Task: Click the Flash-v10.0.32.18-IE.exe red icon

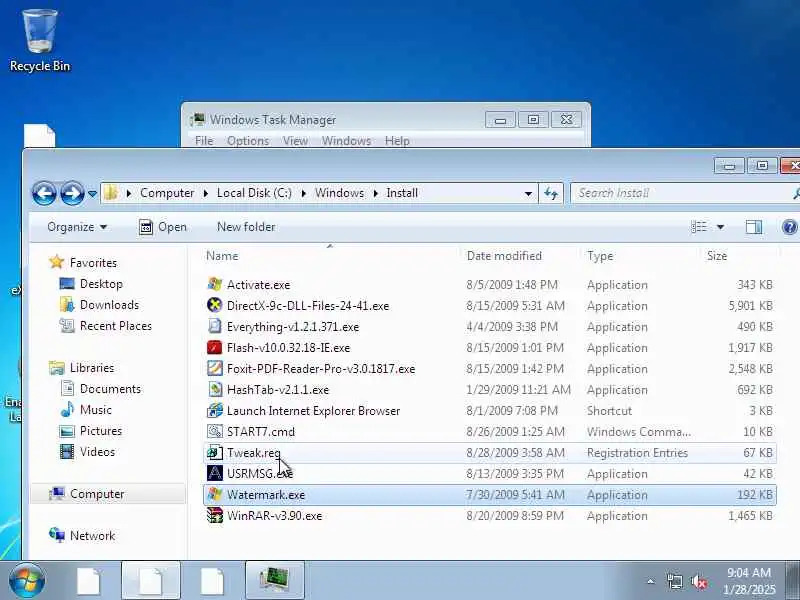Action: point(215,347)
